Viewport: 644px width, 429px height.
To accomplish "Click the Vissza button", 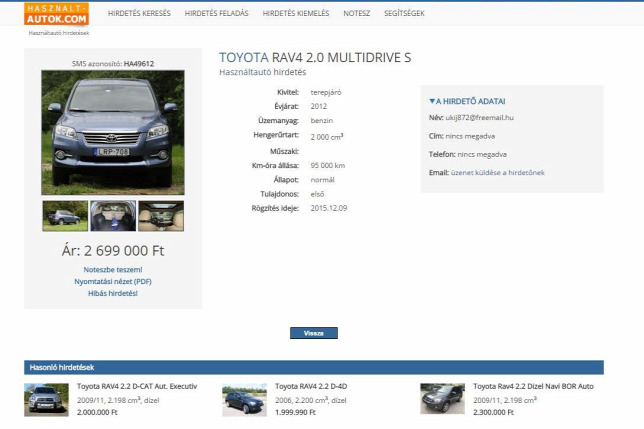I will 314,333.
